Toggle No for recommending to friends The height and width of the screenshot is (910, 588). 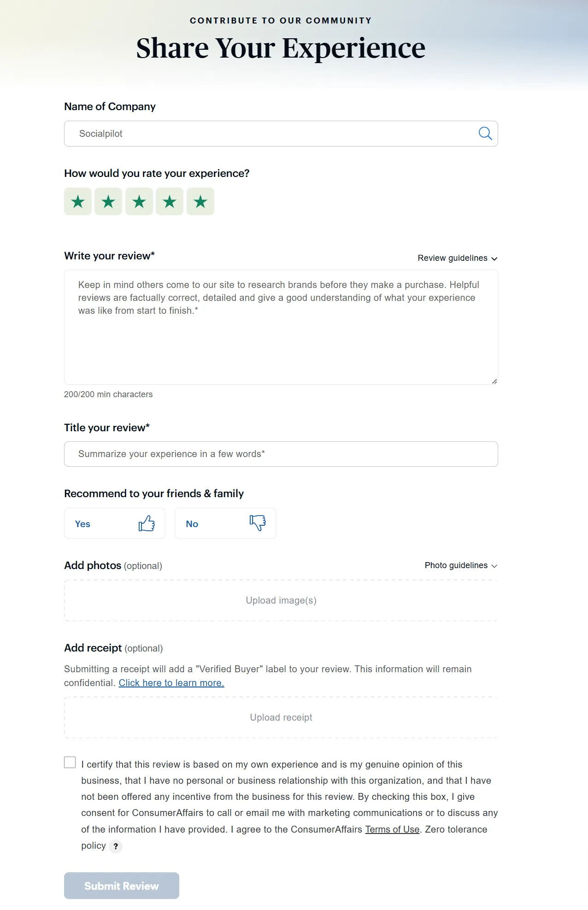[225, 523]
